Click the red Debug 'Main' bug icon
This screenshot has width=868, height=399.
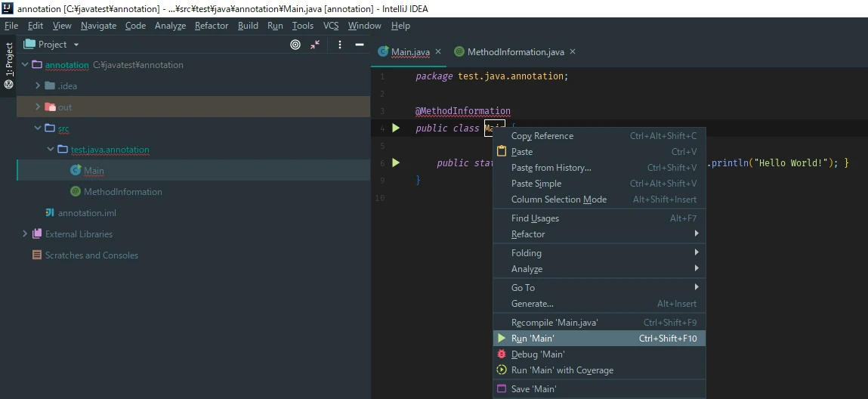pyautogui.click(x=502, y=354)
